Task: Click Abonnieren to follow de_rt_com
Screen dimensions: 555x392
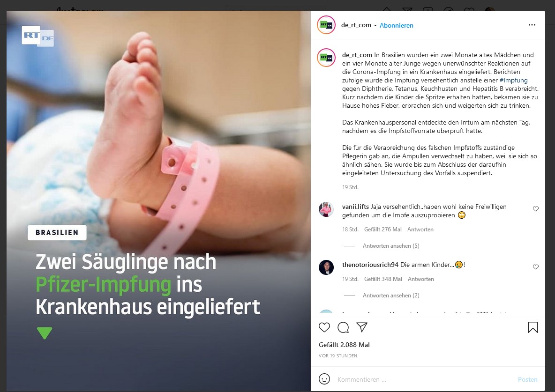Action: click(x=397, y=25)
